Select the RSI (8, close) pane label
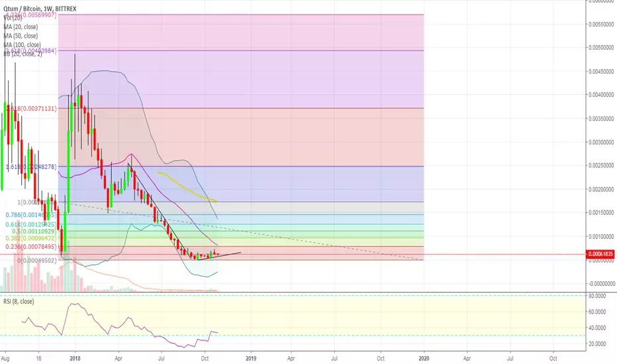This screenshot has height=364, width=617. tap(19, 301)
